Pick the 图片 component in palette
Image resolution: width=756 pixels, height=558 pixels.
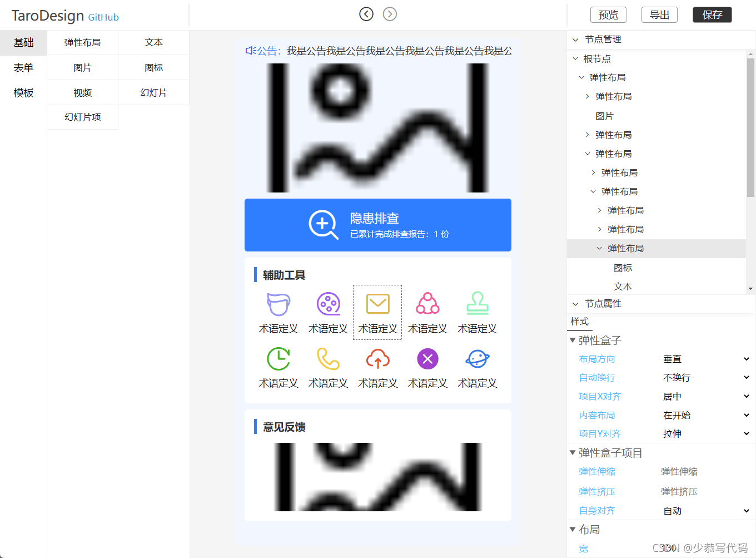tap(82, 68)
